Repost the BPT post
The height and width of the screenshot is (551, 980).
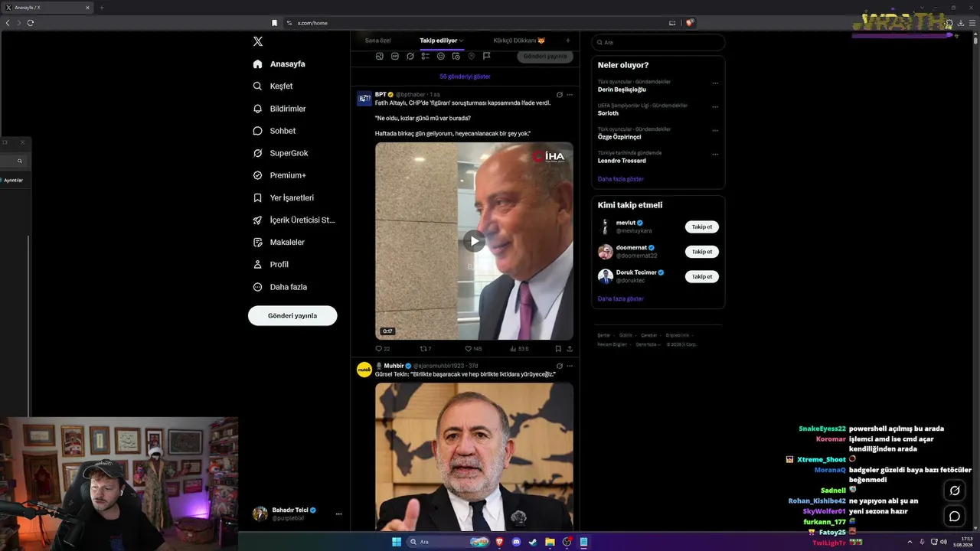click(x=426, y=349)
